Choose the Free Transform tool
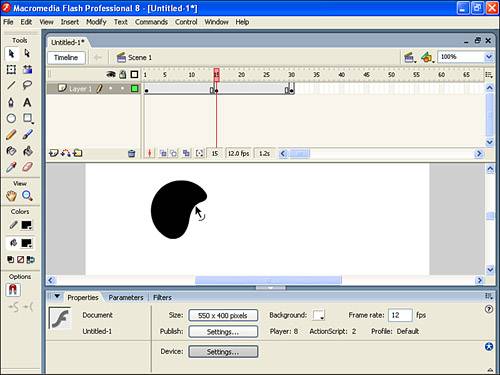 point(11,69)
